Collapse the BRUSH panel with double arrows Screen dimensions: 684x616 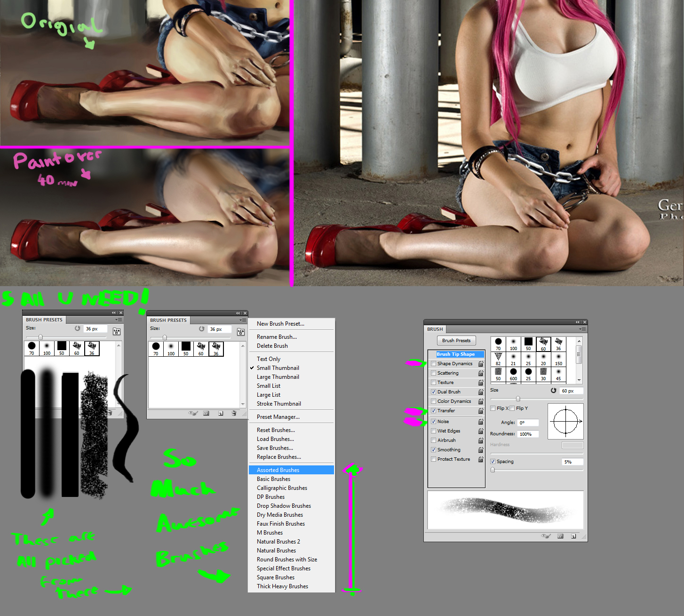point(577,322)
